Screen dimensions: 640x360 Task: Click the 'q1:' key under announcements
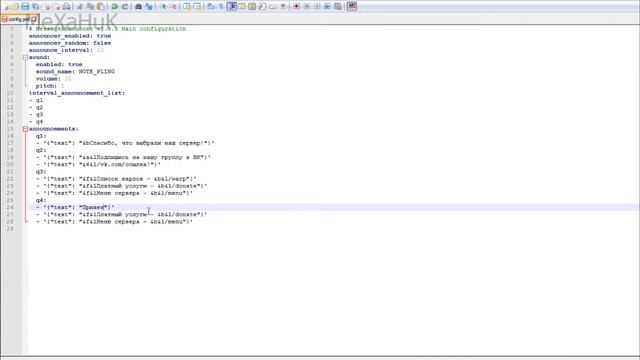[41, 136]
